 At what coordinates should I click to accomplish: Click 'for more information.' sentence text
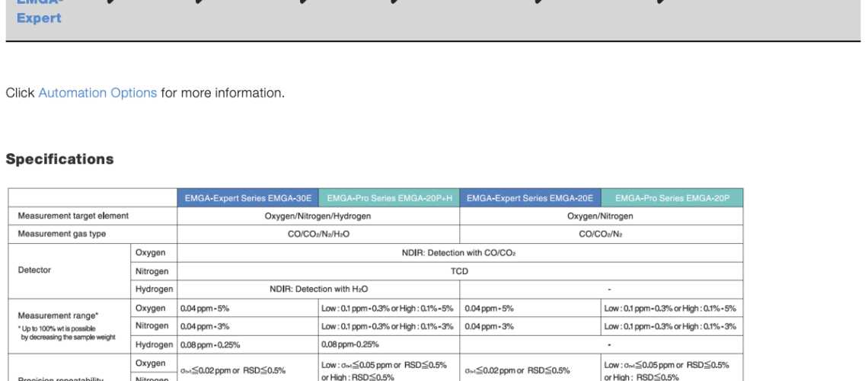(223, 93)
